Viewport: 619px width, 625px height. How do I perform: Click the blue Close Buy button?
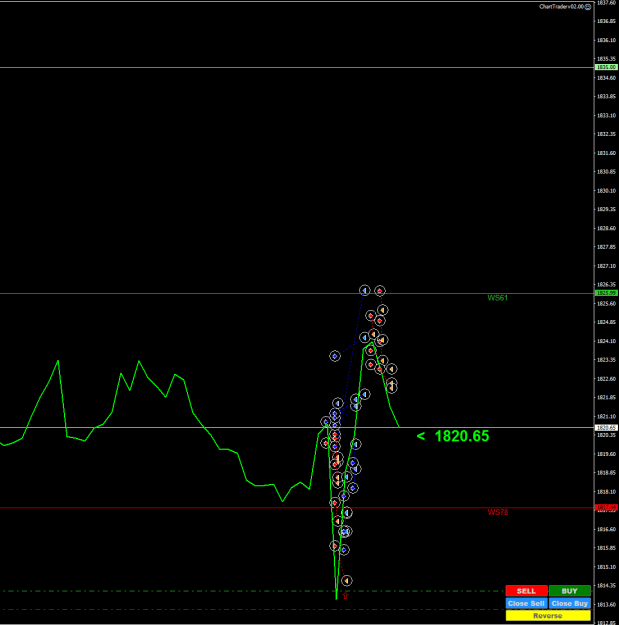pos(569,603)
